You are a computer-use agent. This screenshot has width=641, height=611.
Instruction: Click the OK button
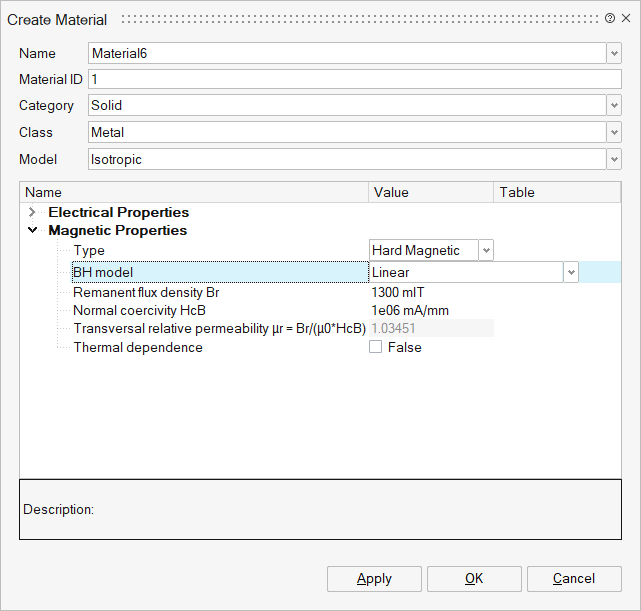(474, 579)
